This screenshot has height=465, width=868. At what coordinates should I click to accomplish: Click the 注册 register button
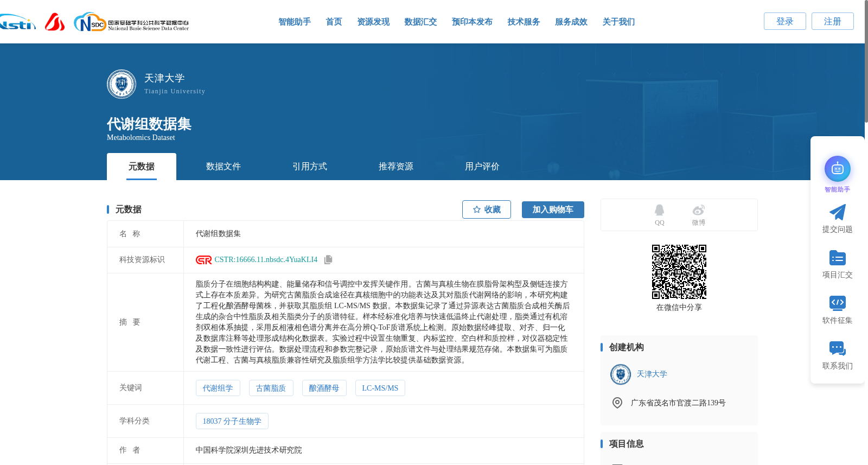833,21
